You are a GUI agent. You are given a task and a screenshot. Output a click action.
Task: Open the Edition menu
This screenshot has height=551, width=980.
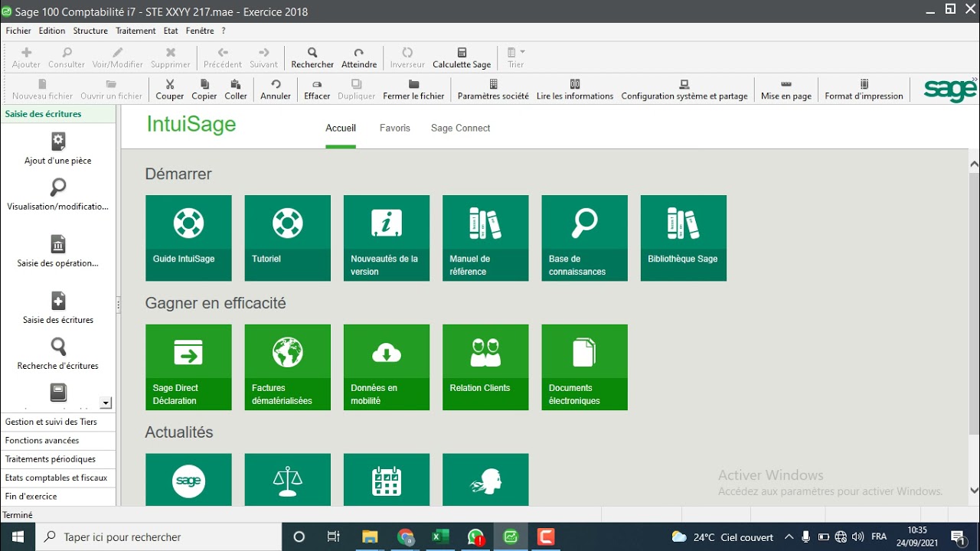pyautogui.click(x=52, y=31)
